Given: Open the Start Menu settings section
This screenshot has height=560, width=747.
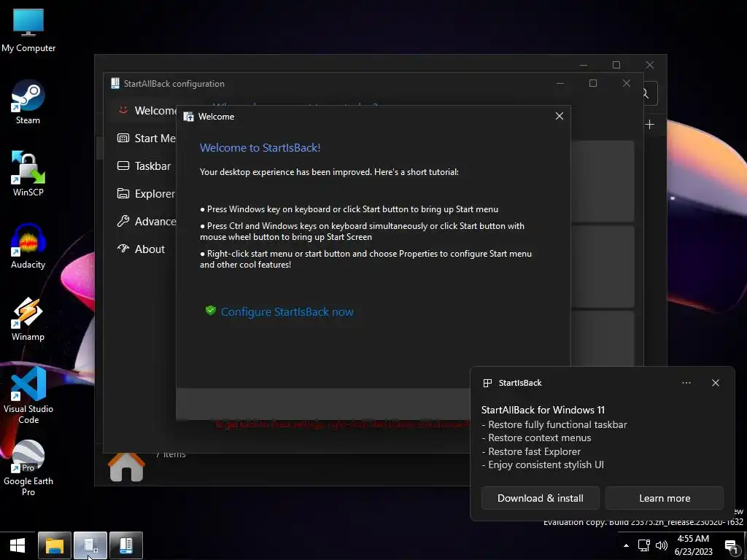Looking at the screenshot, I should pyautogui.click(x=147, y=138).
